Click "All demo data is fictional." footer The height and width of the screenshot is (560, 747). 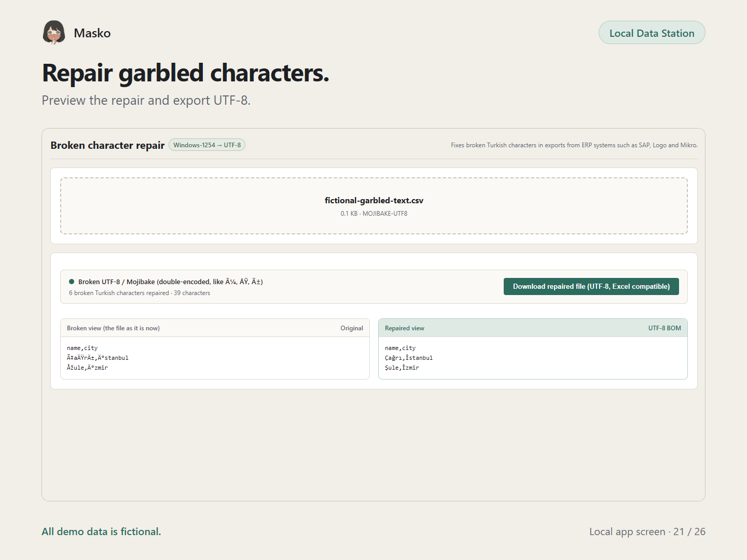101,531
